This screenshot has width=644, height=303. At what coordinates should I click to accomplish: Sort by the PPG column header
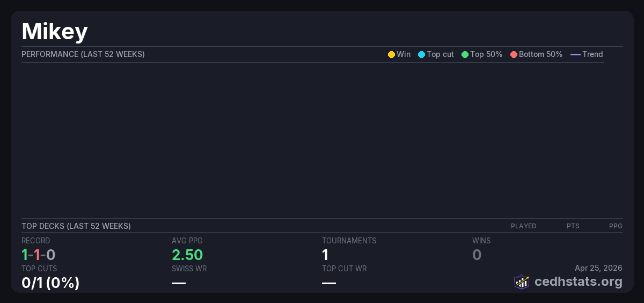616,226
